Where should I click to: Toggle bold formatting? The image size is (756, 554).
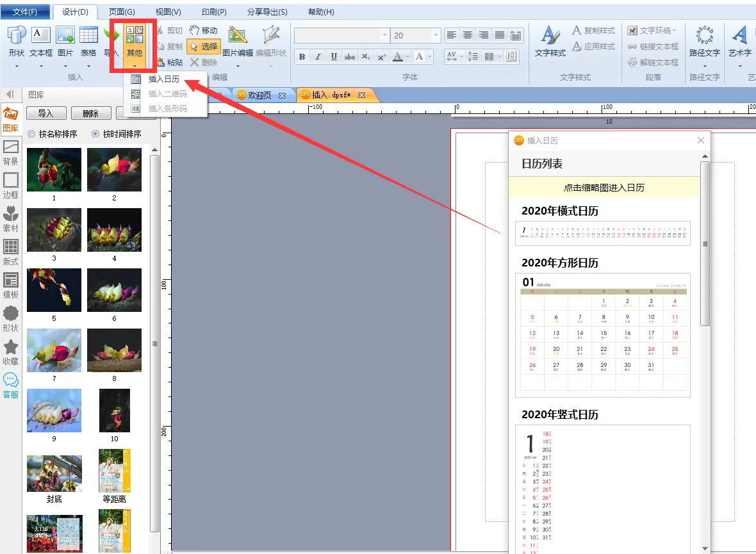coord(302,56)
